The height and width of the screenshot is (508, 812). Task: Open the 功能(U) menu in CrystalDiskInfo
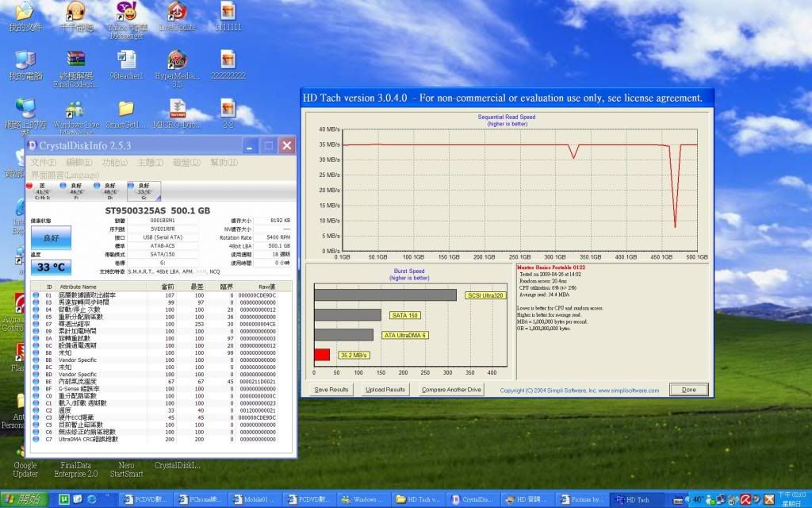coord(114,163)
